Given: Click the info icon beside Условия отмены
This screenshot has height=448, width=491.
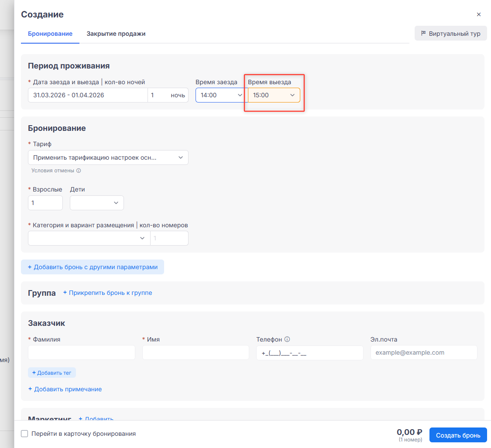Looking at the screenshot, I should 79,171.
